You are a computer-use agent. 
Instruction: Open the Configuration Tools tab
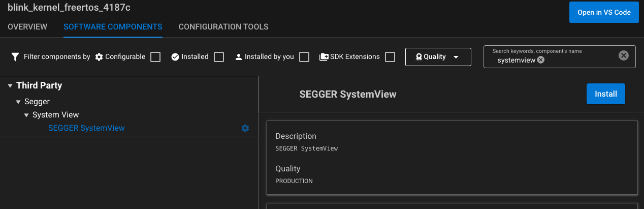[x=223, y=26]
